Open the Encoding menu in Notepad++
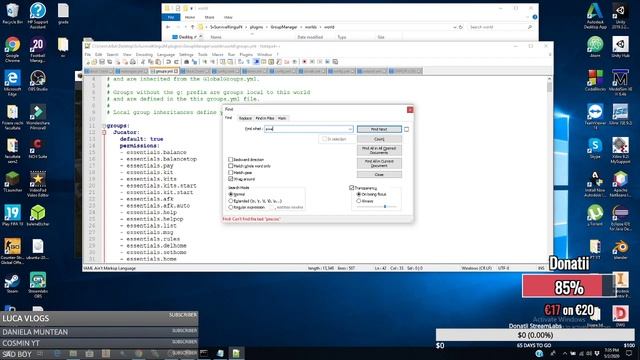640x360 pixels. 144,55
